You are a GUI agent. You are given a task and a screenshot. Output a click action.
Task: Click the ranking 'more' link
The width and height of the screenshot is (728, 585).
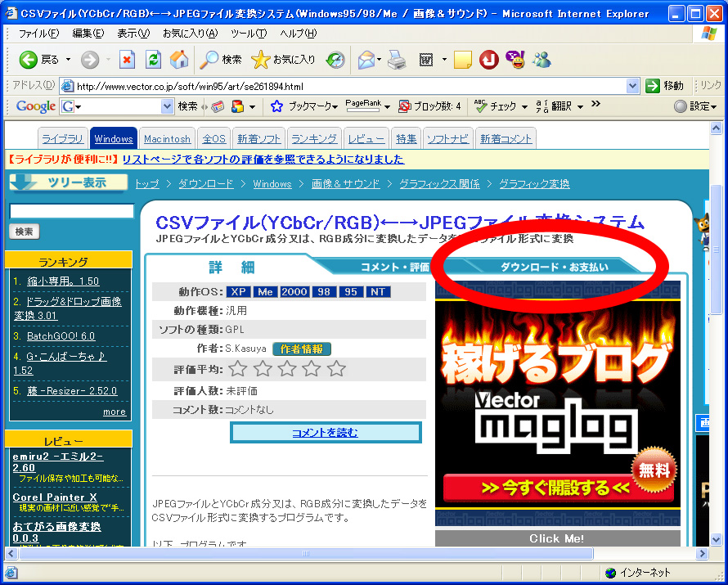[115, 412]
